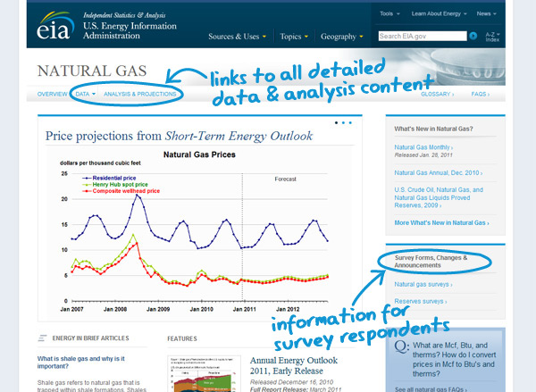Expand the Learn About Energy menu
The width and height of the screenshot is (536, 392).
pyautogui.click(x=439, y=13)
